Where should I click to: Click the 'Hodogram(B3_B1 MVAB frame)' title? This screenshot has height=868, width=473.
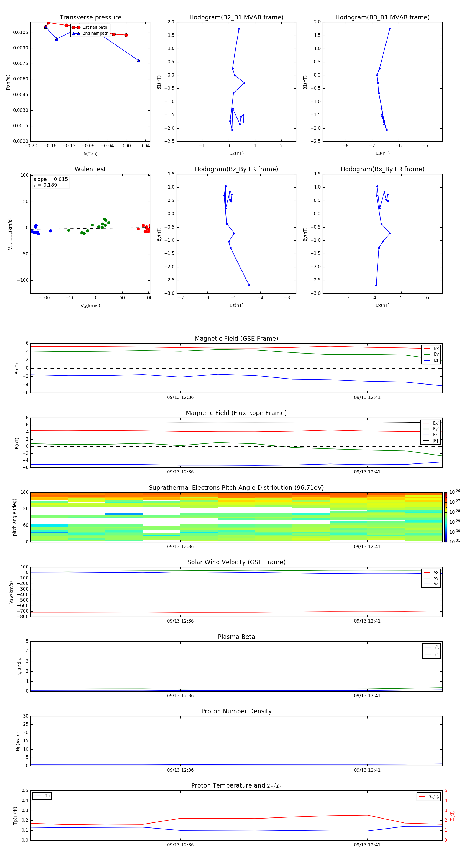point(382,18)
